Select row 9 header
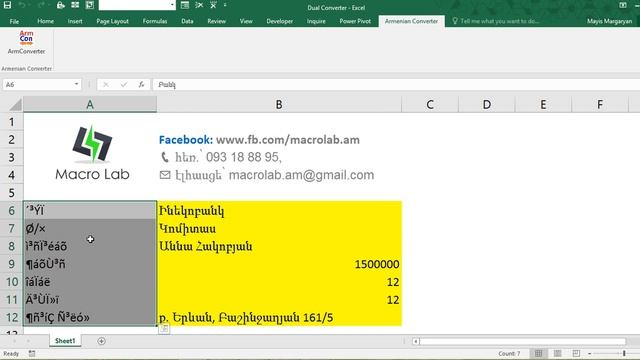Screen dimensions: 640x360 [x=11, y=264]
